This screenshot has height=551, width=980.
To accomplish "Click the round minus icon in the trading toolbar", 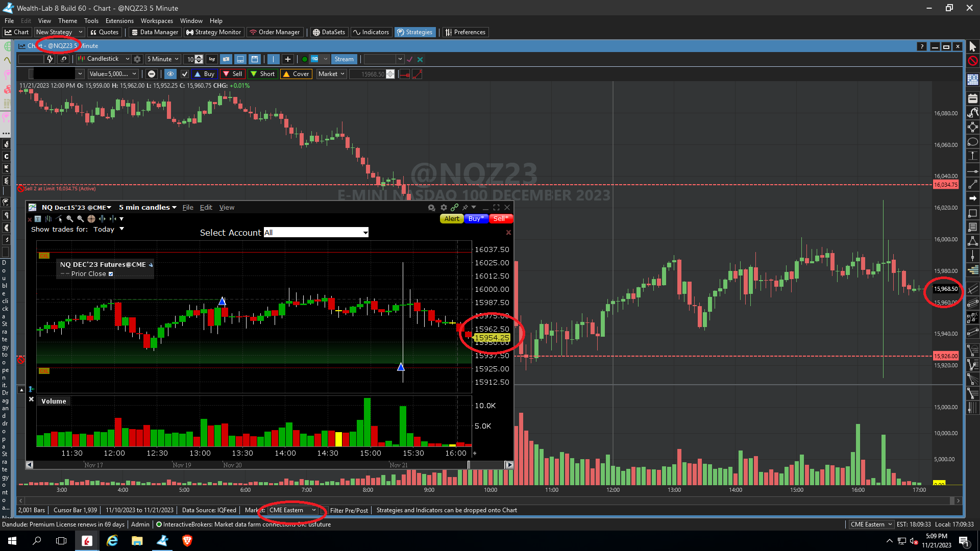I will point(152,74).
